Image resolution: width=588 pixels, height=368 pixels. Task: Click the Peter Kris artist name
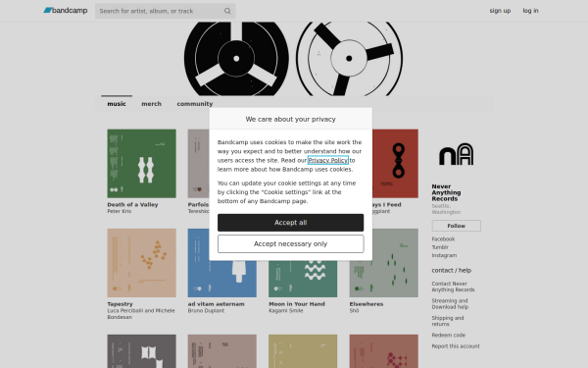[x=120, y=211]
